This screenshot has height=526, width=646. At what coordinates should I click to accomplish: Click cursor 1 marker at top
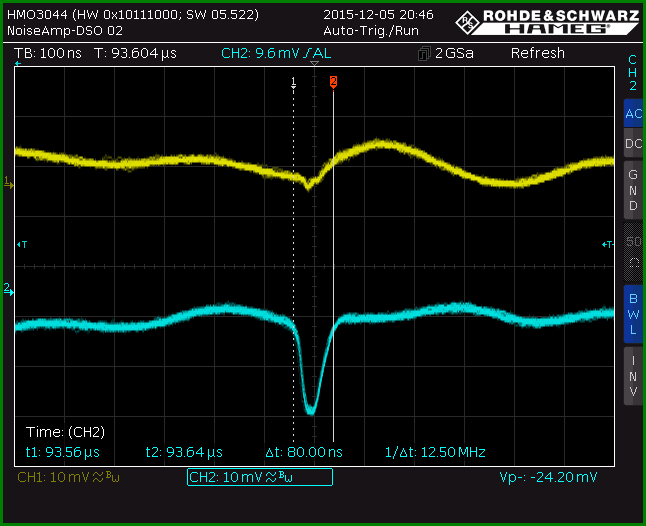tap(293, 82)
